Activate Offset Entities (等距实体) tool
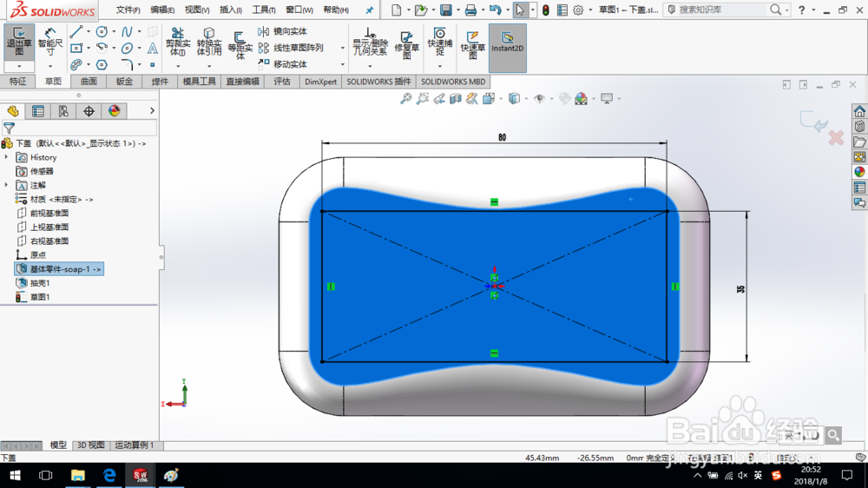 (240, 44)
